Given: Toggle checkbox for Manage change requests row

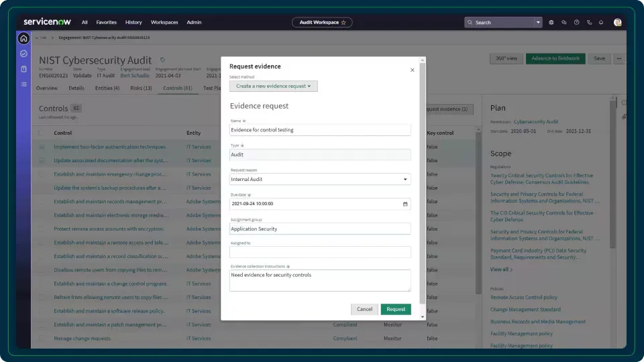Looking at the screenshot, I should (x=41, y=339).
